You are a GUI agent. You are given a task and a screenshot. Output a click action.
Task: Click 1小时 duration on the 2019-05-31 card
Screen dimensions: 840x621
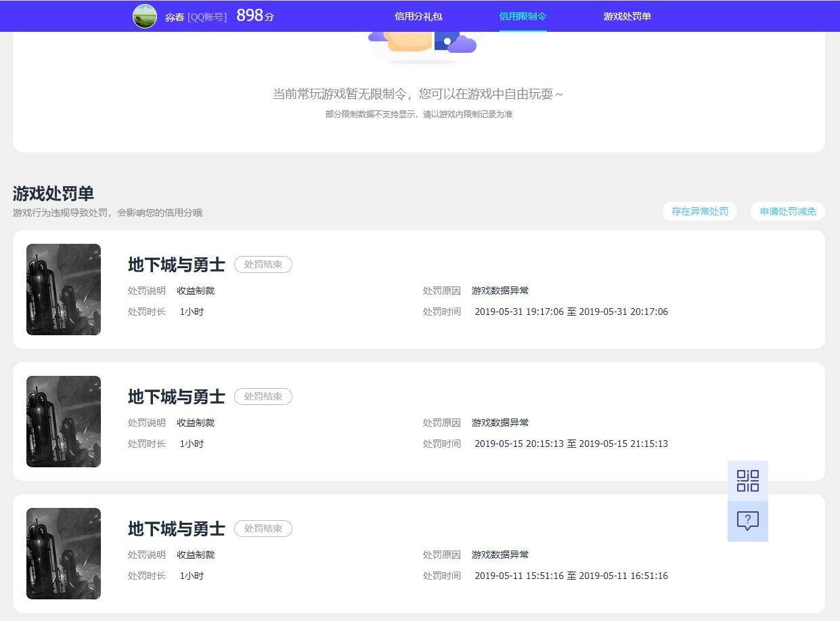pos(192,312)
